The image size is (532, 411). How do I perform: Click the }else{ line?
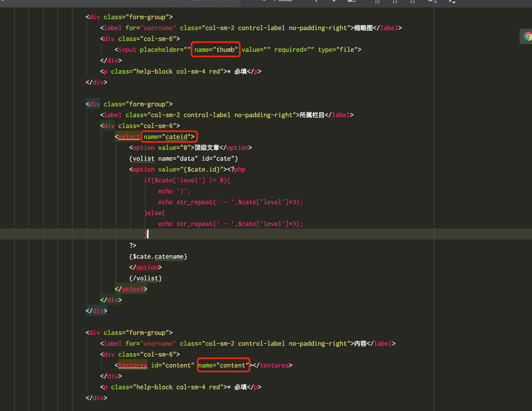(155, 213)
